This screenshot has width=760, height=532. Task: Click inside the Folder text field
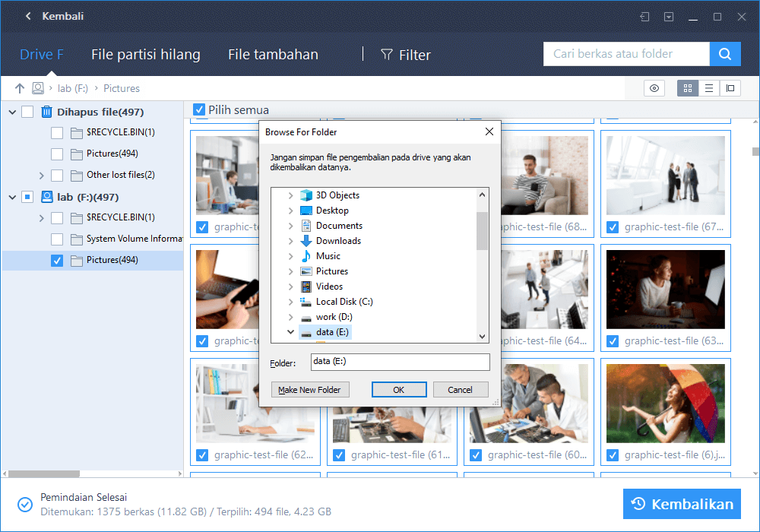pyautogui.click(x=401, y=362)
